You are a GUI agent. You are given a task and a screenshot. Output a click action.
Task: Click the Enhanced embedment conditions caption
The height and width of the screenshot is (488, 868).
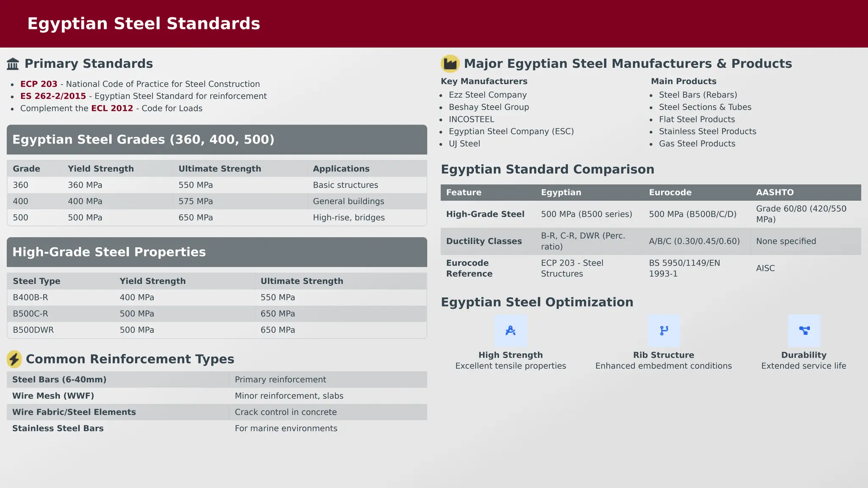[x=664, y=366]
